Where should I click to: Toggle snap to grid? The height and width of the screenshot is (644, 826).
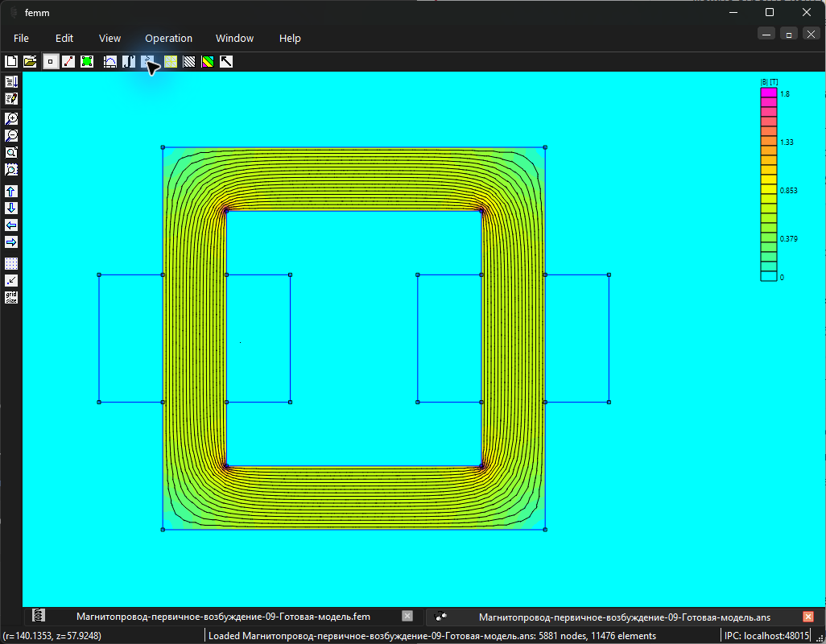tap(11, 280)
